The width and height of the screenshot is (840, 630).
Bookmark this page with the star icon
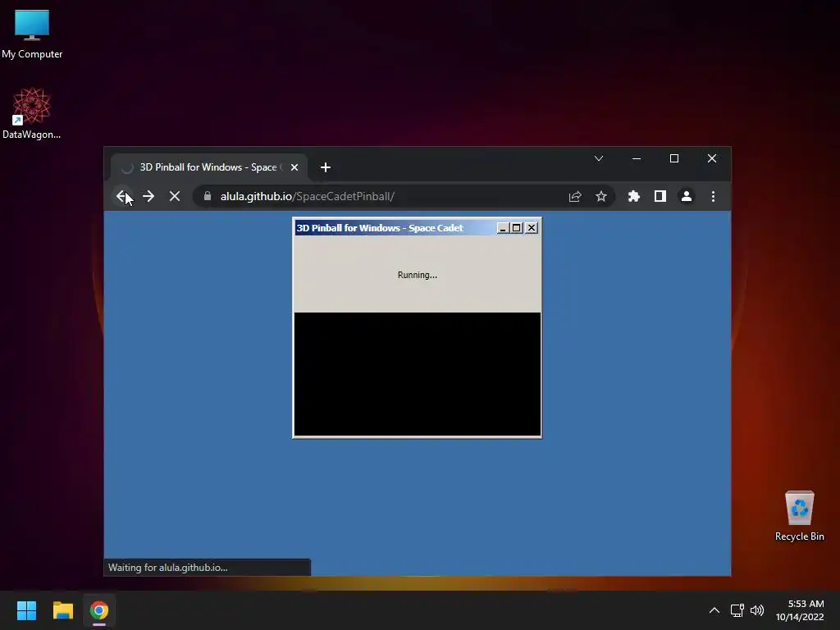tap(601, 197)
